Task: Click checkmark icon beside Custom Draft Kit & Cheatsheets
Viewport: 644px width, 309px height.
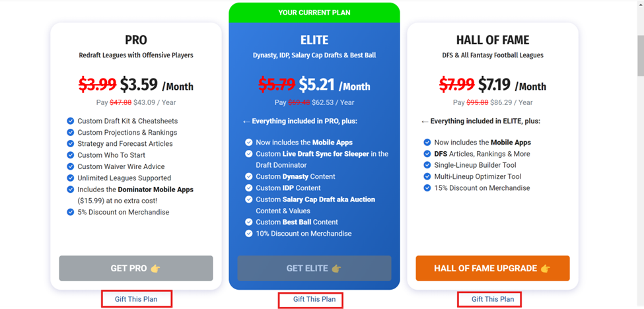Action: click(x=70, y=121)
